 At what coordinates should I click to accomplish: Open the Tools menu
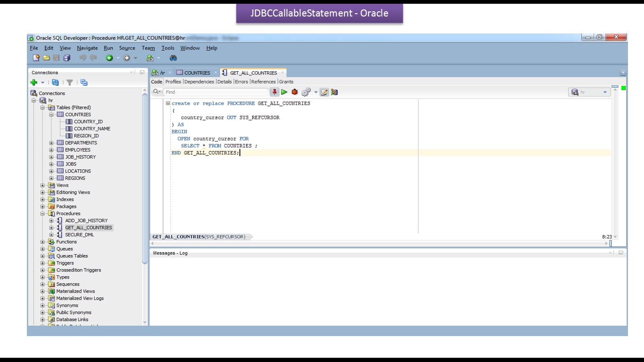pyautogui.click(x=168, y=48)
